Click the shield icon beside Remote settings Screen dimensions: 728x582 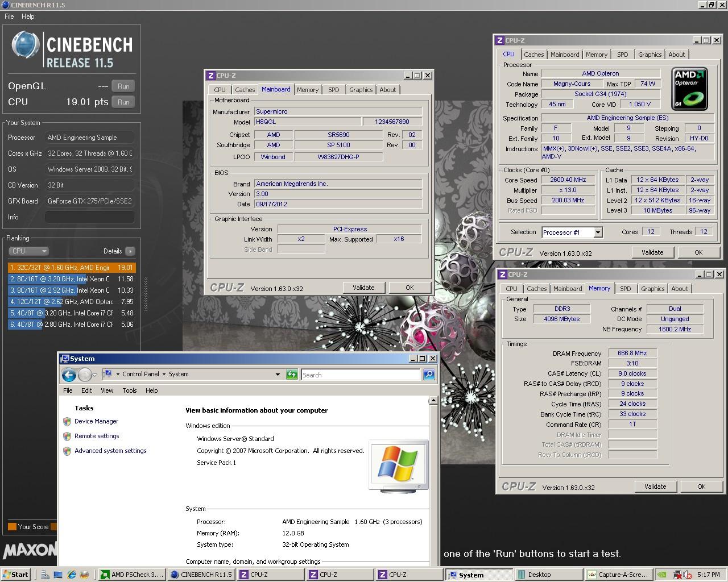click(67, 436)
